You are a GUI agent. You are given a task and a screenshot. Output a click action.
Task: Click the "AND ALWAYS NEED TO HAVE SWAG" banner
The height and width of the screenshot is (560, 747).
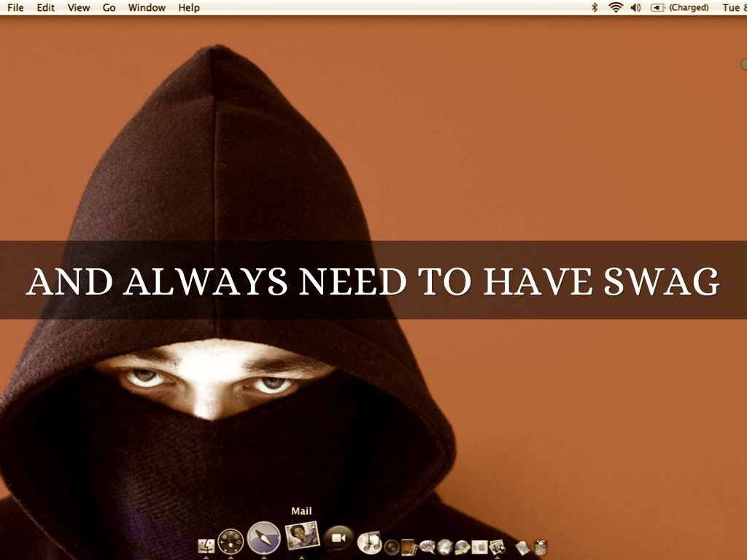click(373, 281)
